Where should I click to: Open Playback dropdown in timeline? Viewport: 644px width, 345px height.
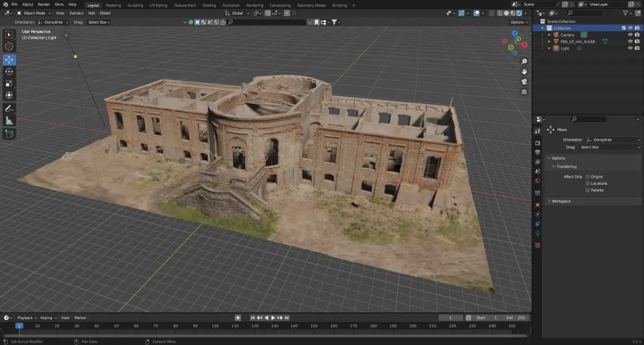point(27,318)
